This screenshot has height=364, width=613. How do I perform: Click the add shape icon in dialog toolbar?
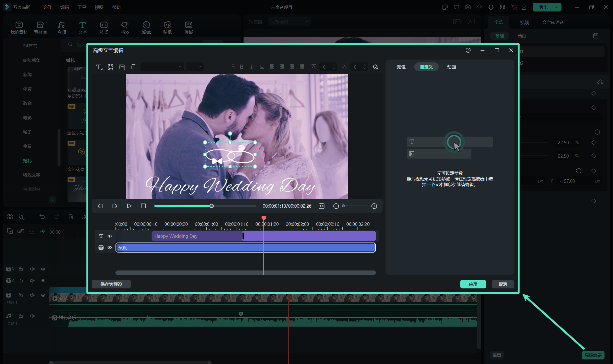point(110,67)
